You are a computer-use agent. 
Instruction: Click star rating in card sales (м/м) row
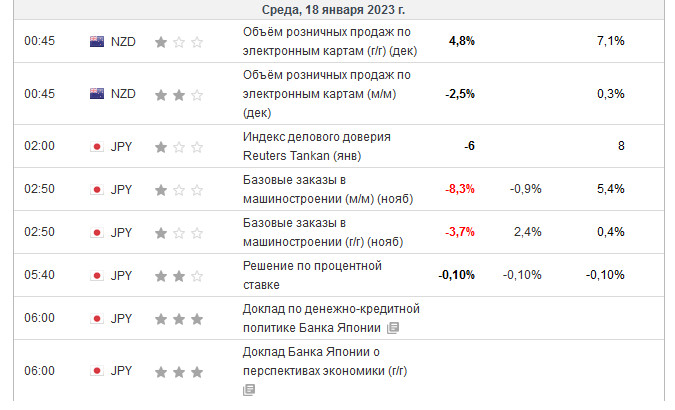[x=179, y=94]
